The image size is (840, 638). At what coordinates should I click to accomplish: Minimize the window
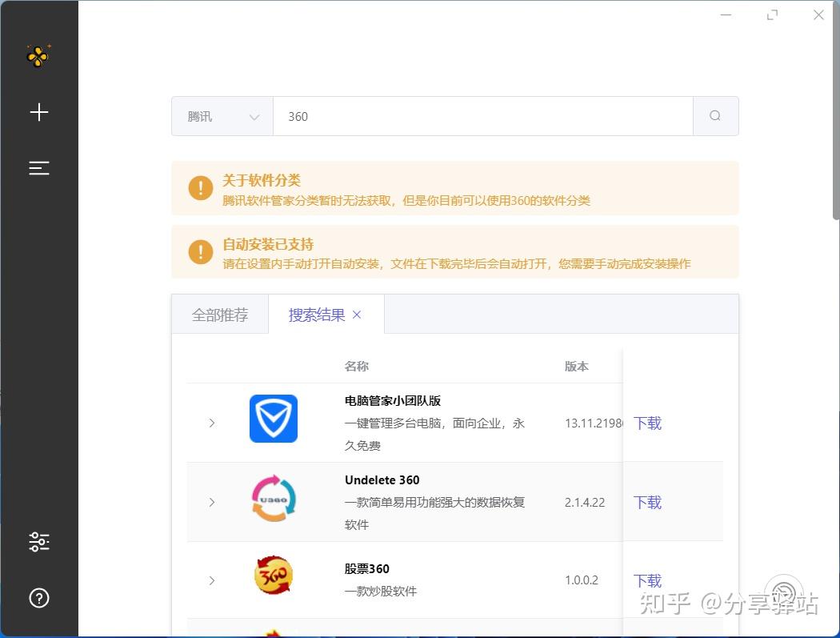[x=726, y=15]
